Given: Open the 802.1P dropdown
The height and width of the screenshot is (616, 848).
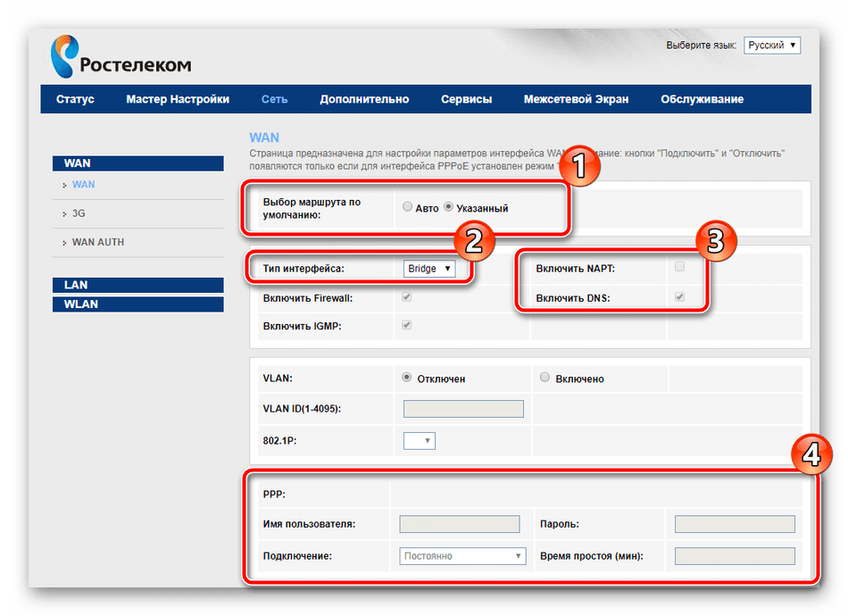Looking at the screenshot, I should pos(420,441).
